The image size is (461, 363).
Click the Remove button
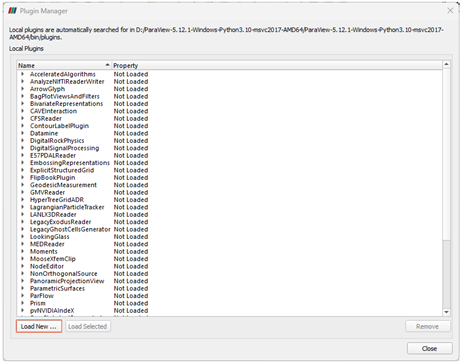428,326
